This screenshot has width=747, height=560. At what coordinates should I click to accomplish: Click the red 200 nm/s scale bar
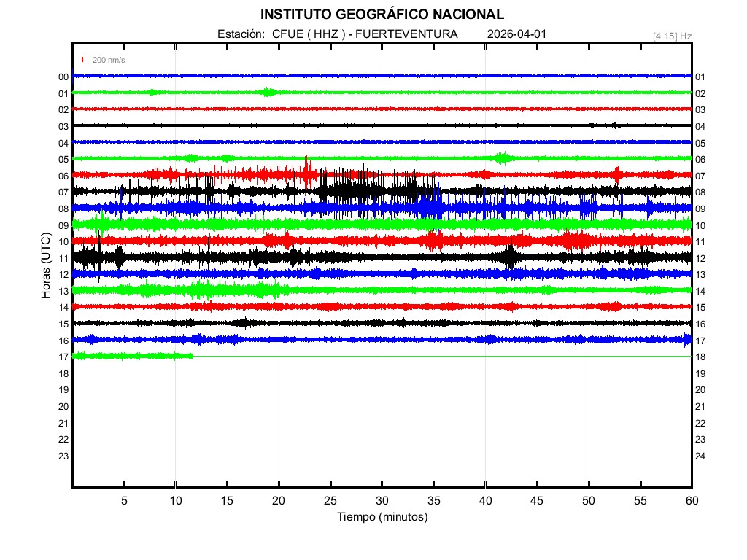click(x=83, y=60)
